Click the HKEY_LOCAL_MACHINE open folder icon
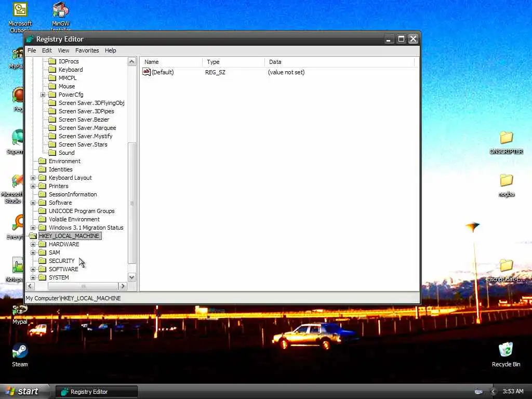Viewport: 532px width, 399px height. tap(33, 236)
